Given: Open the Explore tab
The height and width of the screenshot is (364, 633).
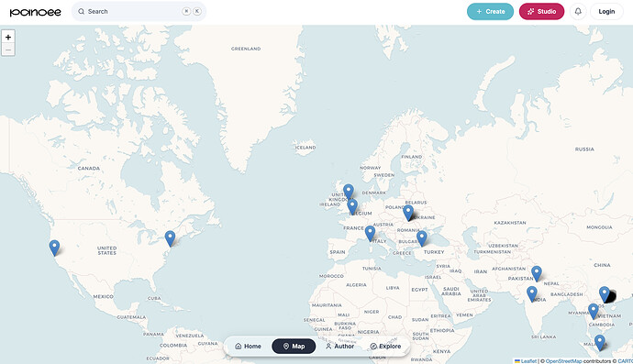Looking at the screenshot, I should coord(385,347).
